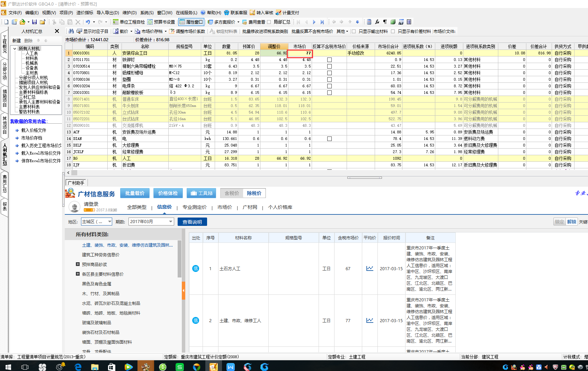This screenshot has height=371, width=588.
Task: Enable 只显示输出材料 checkbox
Action: 354,31
